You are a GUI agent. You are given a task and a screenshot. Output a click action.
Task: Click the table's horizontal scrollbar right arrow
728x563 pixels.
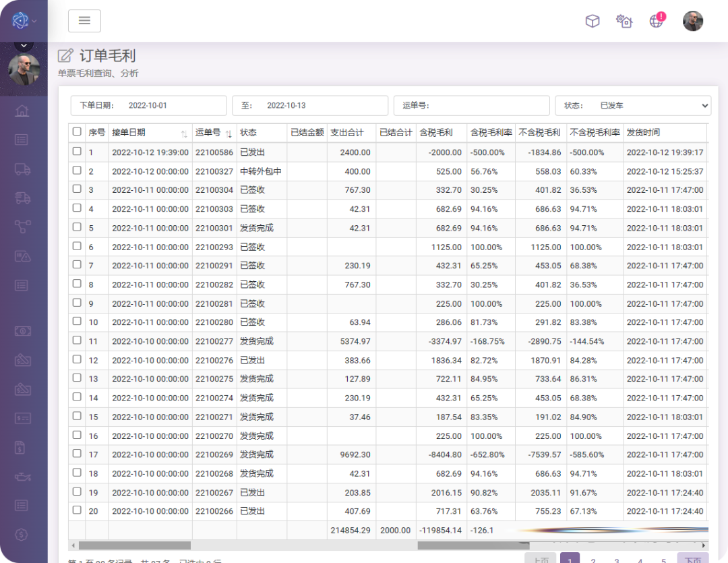point(704,545)
